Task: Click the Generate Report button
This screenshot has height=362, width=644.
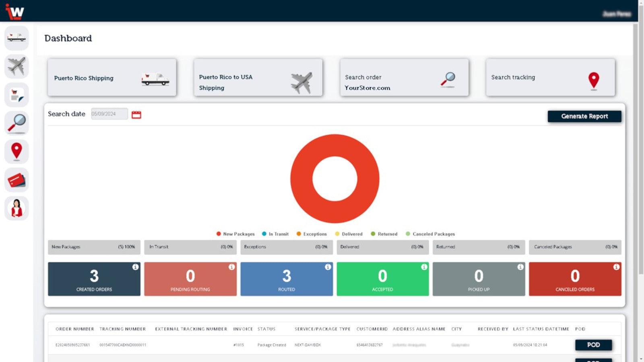Action: coord(584,116)
